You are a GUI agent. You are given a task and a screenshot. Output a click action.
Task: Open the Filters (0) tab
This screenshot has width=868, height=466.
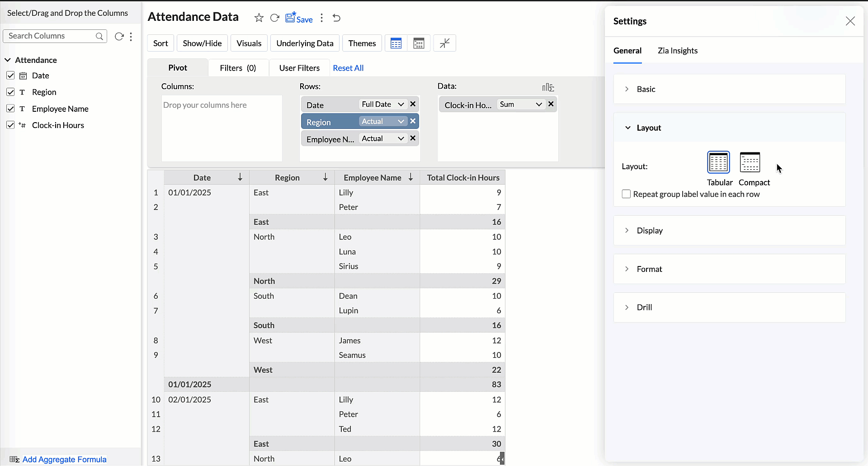click(238, 68)
